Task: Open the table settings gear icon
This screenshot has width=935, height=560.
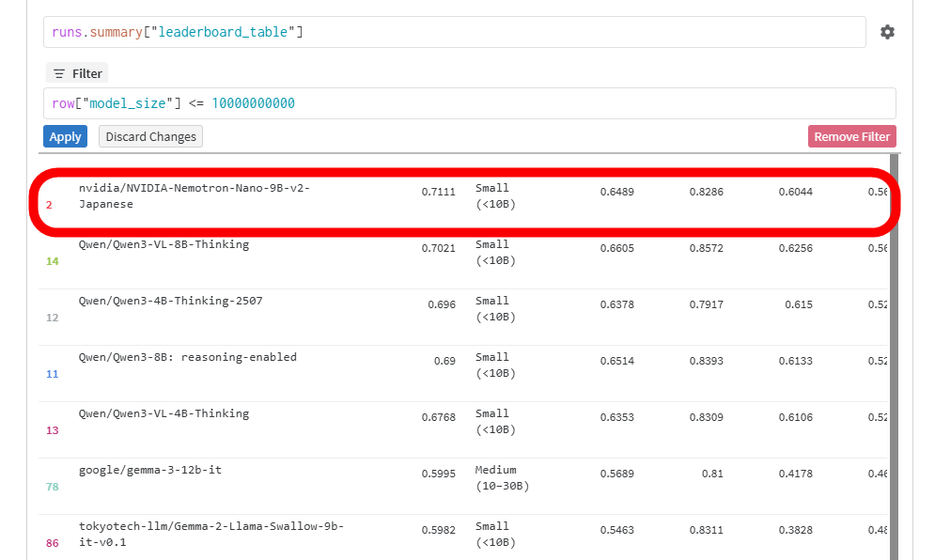Action: 887,32
